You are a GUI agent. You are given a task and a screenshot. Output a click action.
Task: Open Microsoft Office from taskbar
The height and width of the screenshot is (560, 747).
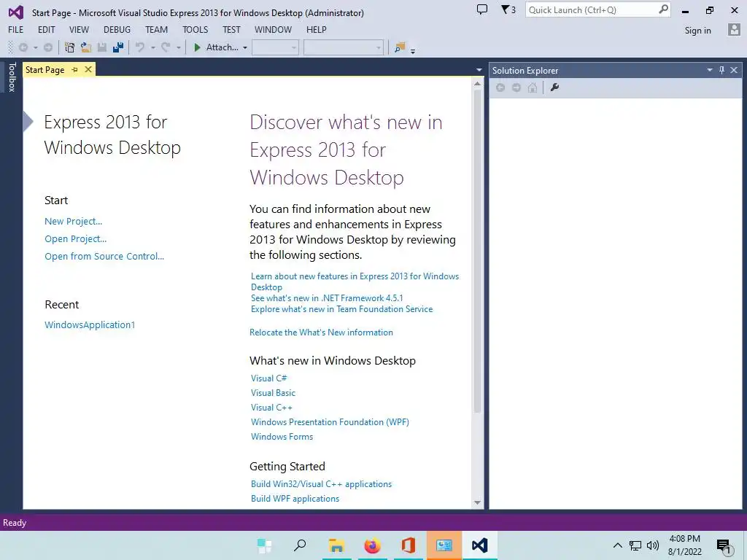[409, 545]
